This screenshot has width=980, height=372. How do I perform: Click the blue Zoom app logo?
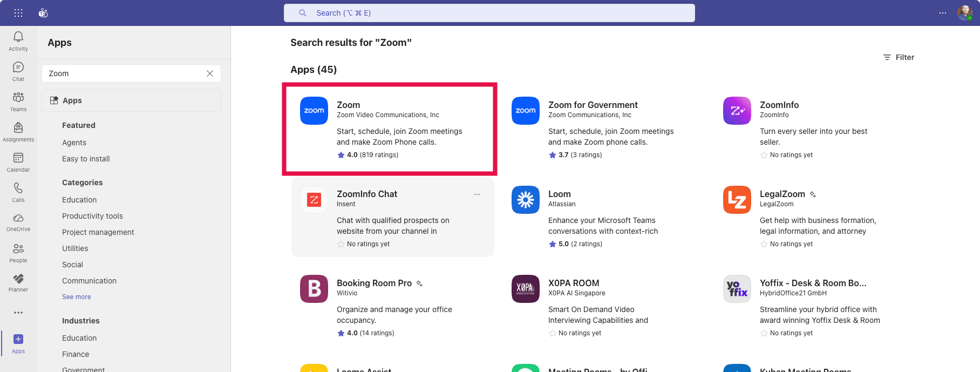click(314, 111)
